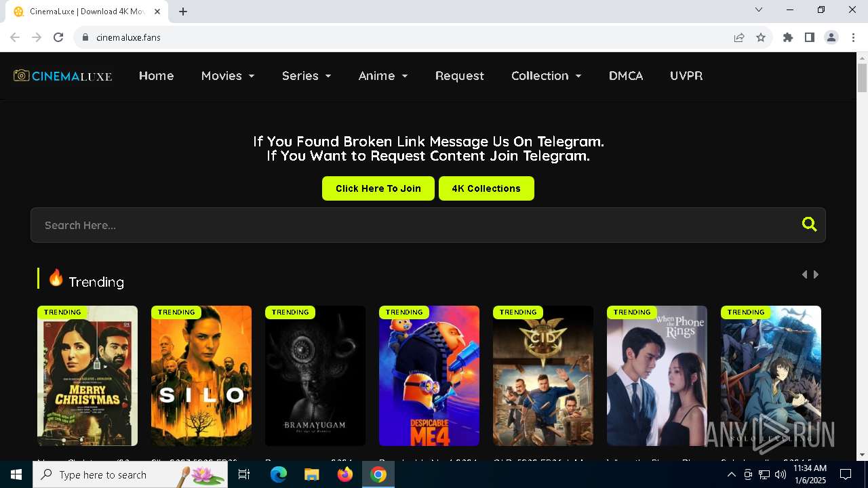The width and height of the screenshot is (868, 488).
Task: Click the CinemaLuxe logo
Action: (x=63, y=76)
